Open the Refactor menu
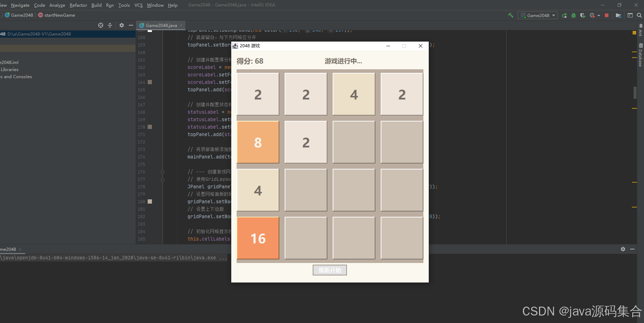Viewport: 644px width, 323px height. [78, 5]
